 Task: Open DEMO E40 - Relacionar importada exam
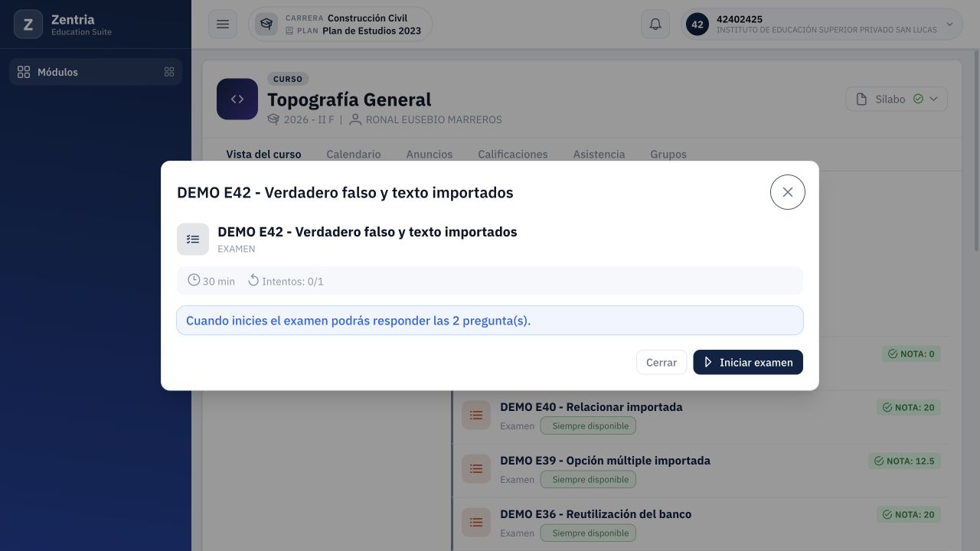[x=591, y=406]
